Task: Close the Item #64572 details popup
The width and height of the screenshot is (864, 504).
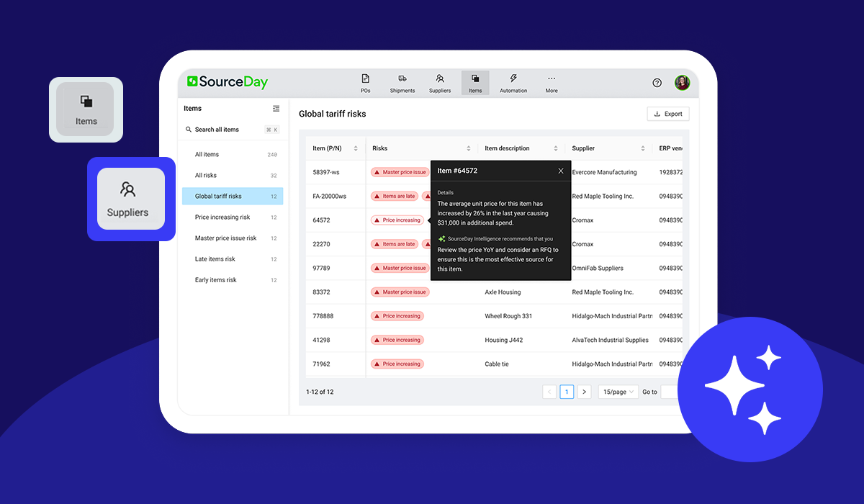Action: [561, 171]
